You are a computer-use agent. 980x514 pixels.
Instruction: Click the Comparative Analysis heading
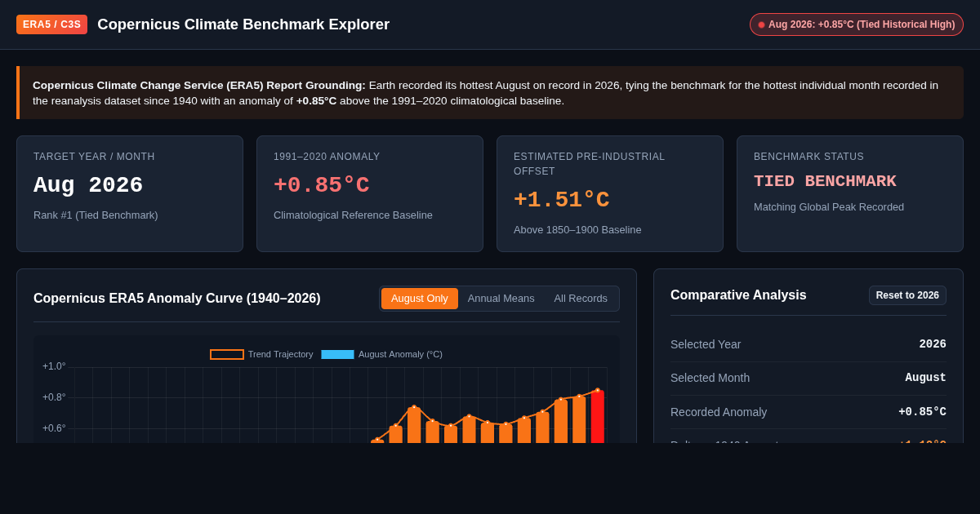click(x=738, y=295)
